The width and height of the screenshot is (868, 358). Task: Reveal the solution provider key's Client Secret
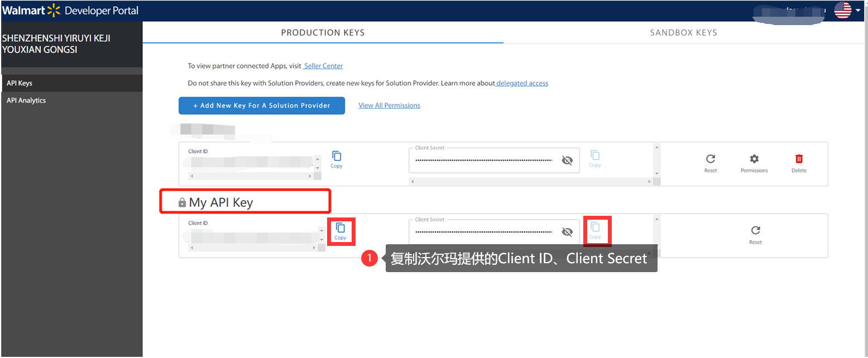tap(567, 161)
